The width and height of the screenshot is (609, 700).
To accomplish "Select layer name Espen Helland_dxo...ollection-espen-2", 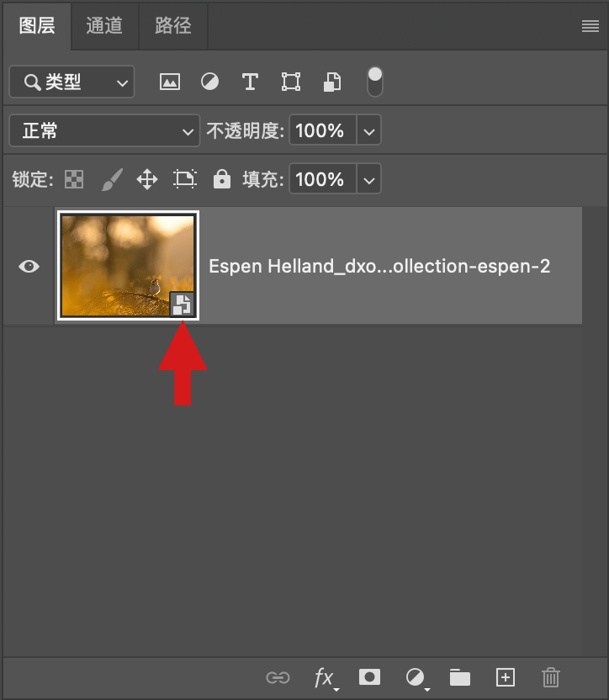I will coord(379,267).
